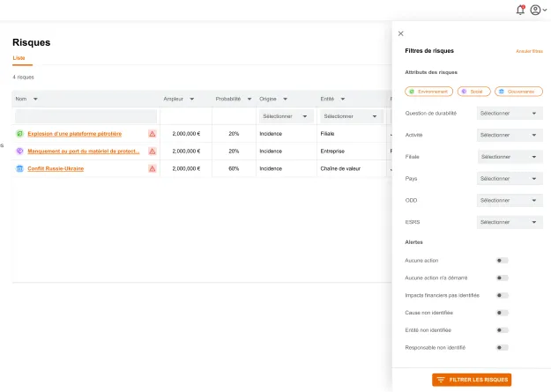Open the ODD dropdown
This screenshot has width=551, height=392.
510,201
